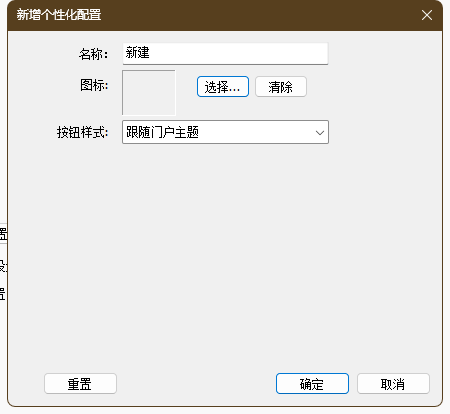Click the lowest cut-off item at left edge
The height and width of the screenshot is (414, 450).
(3, 294)
